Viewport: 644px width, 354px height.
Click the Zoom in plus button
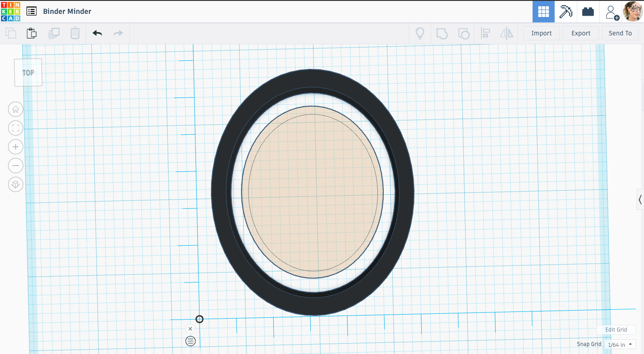16,147
